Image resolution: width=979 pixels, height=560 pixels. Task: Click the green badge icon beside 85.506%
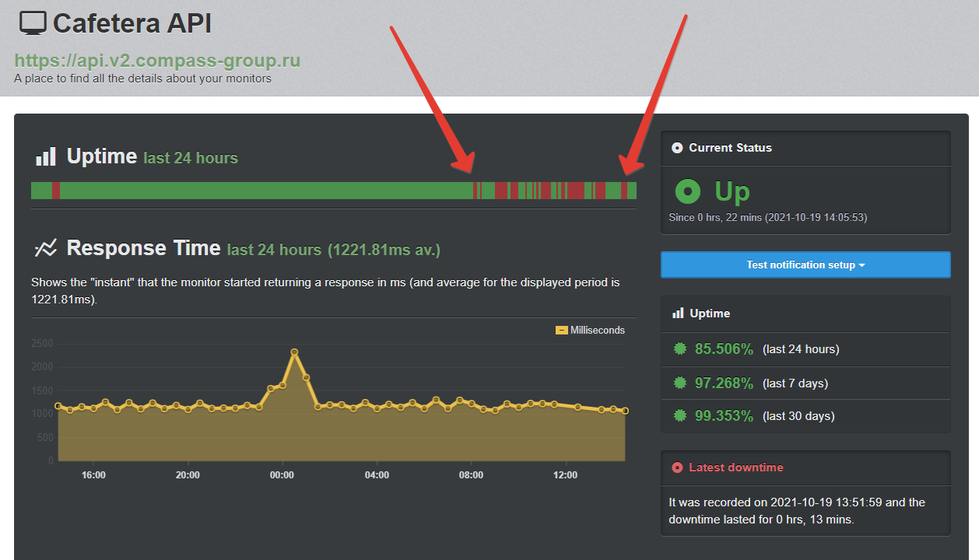click(680, 349)
